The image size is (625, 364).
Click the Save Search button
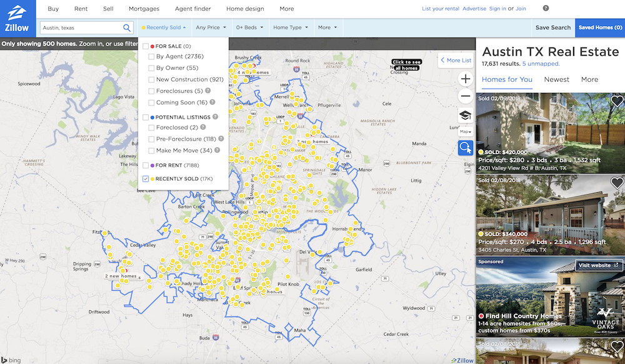(x=553, y=27)
